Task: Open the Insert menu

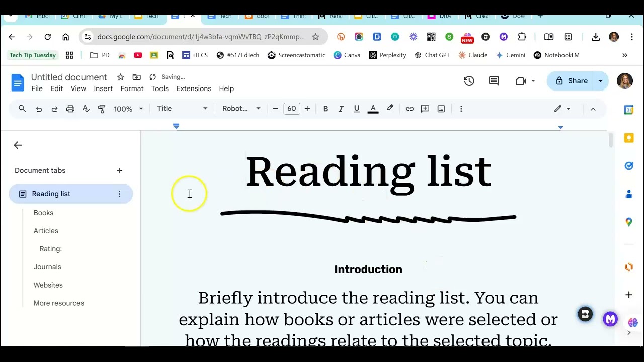Action: (103, 88)
